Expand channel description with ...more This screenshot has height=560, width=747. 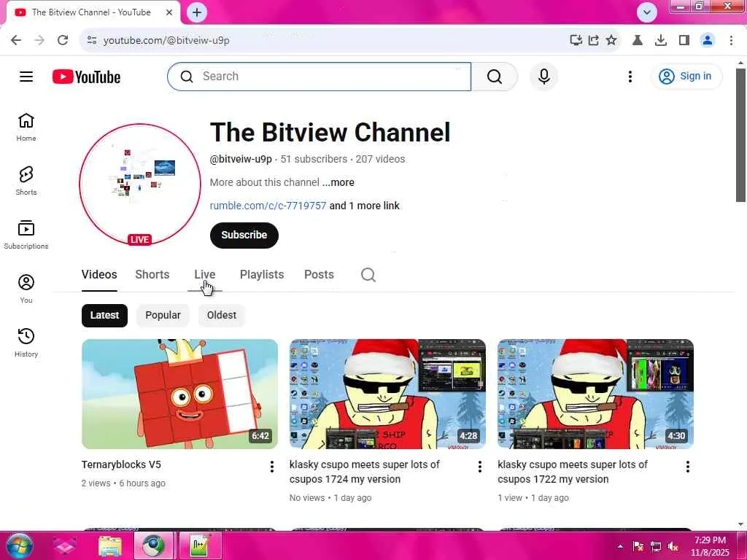pos(338,182)
